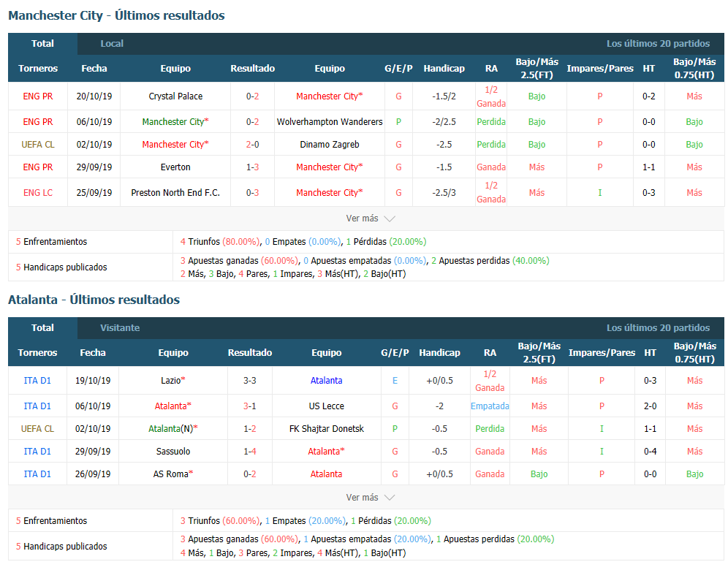Image resolution: width=728 pixels, height=570 pixels.
Task: Click the Handicap column header in Manchester City table
Action: [x=444, y=68]
